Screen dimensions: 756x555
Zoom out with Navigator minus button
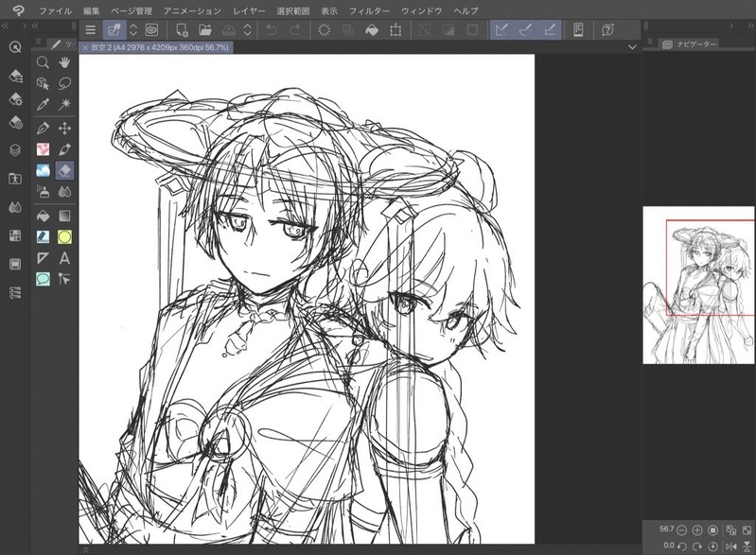tap(682, 530)
